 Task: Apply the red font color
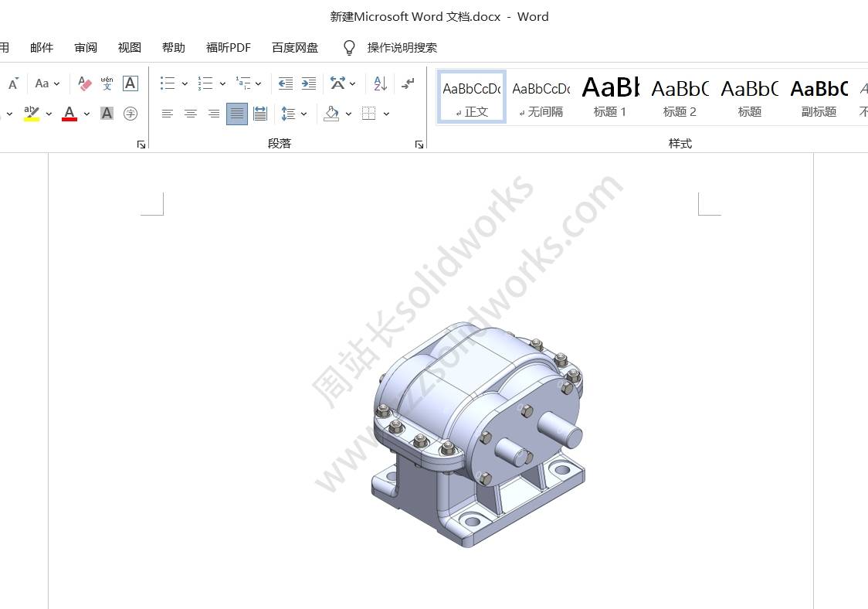pyautogui.click(x=69, y=113)
